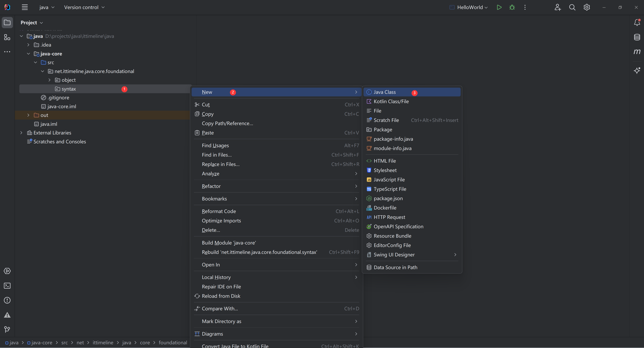
Task: Expand the .idea folder
Action: point(28,45)
